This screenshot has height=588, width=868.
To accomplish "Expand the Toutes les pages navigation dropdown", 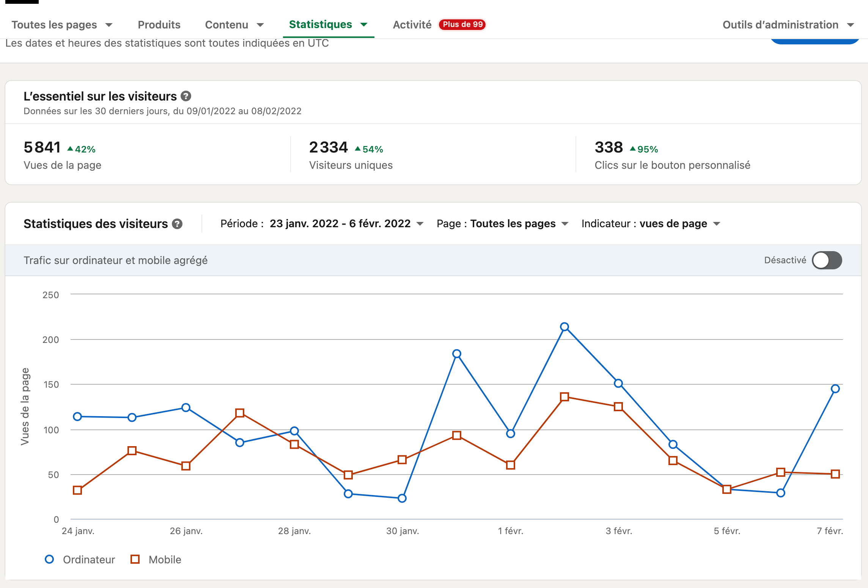I will coord(62,25).
